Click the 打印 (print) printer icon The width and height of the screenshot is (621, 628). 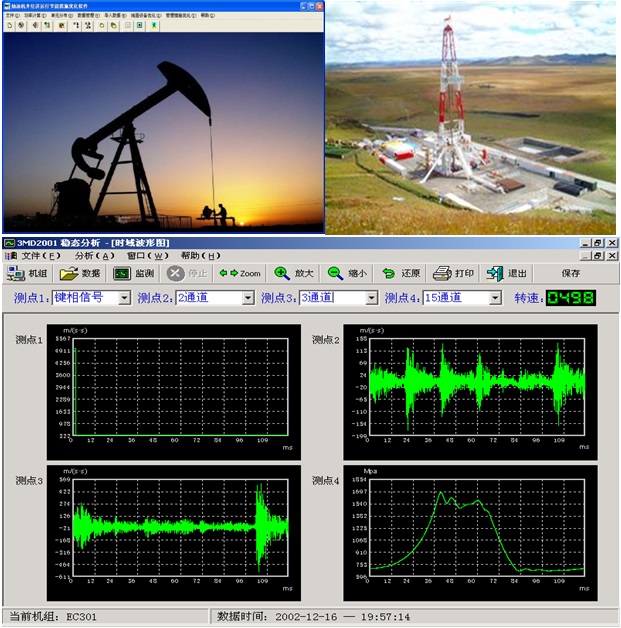(x=442, y=273)
